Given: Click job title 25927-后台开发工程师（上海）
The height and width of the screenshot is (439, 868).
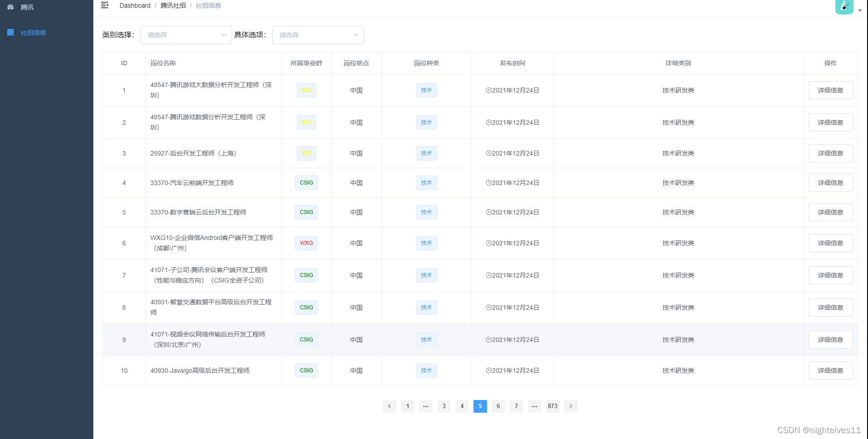Looking at the screenshot, I should [x=193, y=153].
